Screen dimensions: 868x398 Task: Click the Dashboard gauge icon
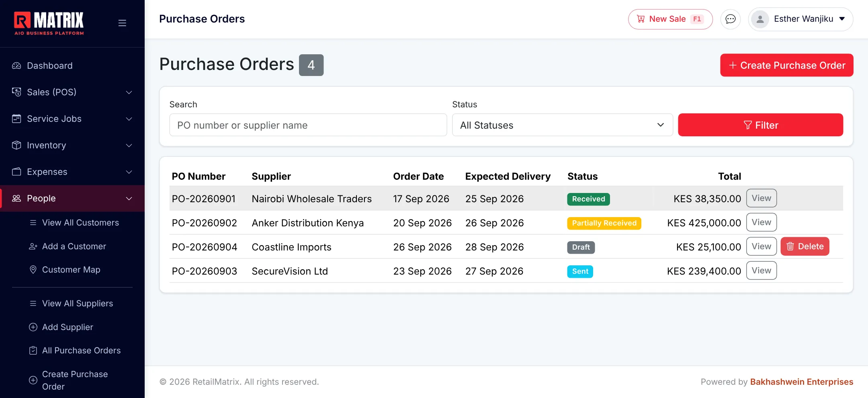click(x=16, y=66)
